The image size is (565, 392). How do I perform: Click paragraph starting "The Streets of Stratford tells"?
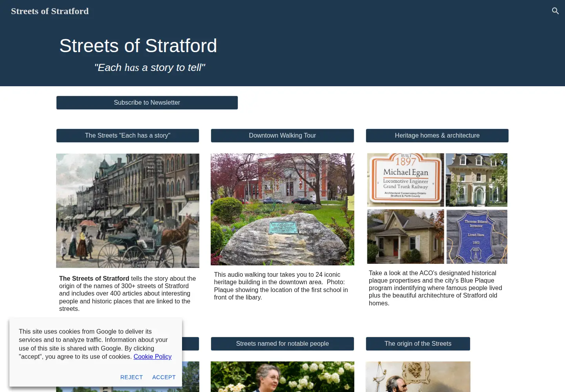[x=128, y=294]
